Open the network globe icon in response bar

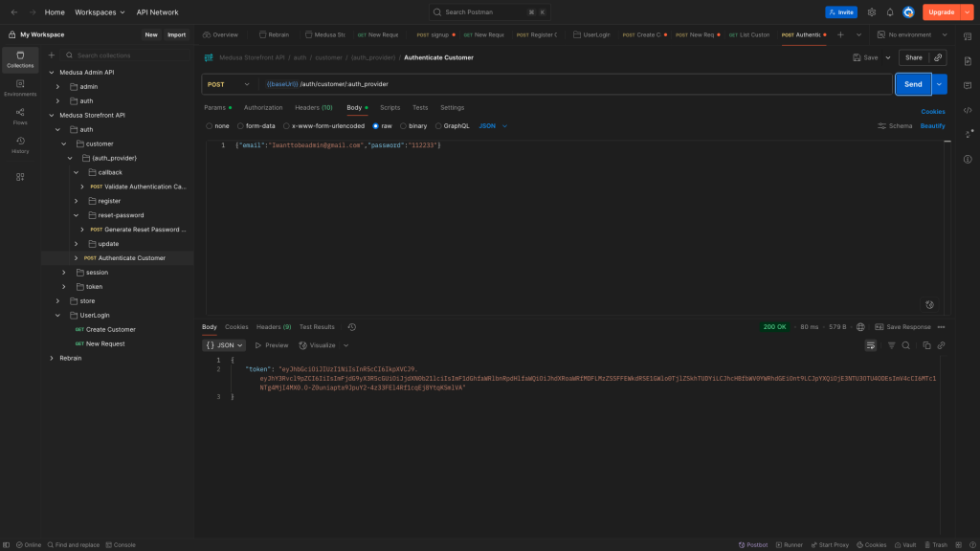coord(860,327)
